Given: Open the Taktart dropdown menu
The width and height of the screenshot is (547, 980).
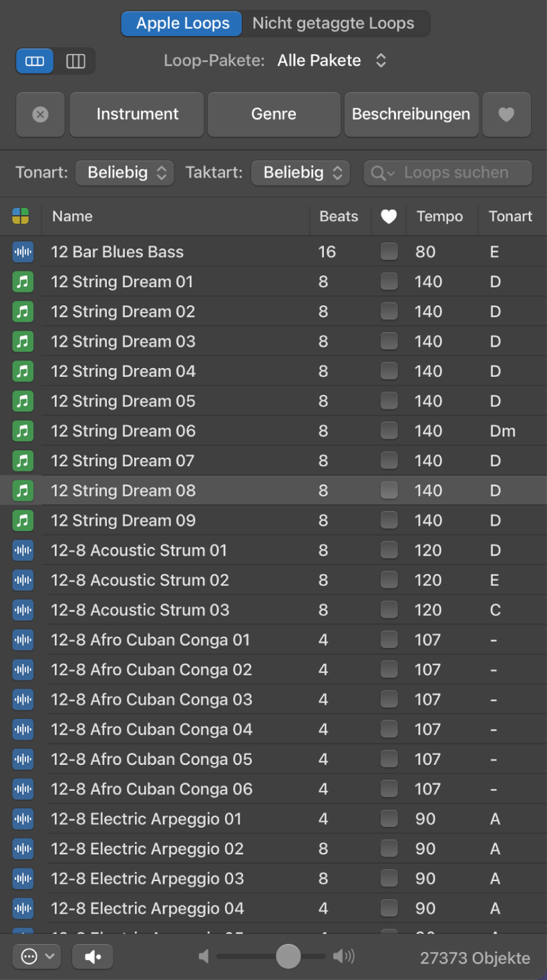Looking at the screenshot, I should (x=300, y=173).
